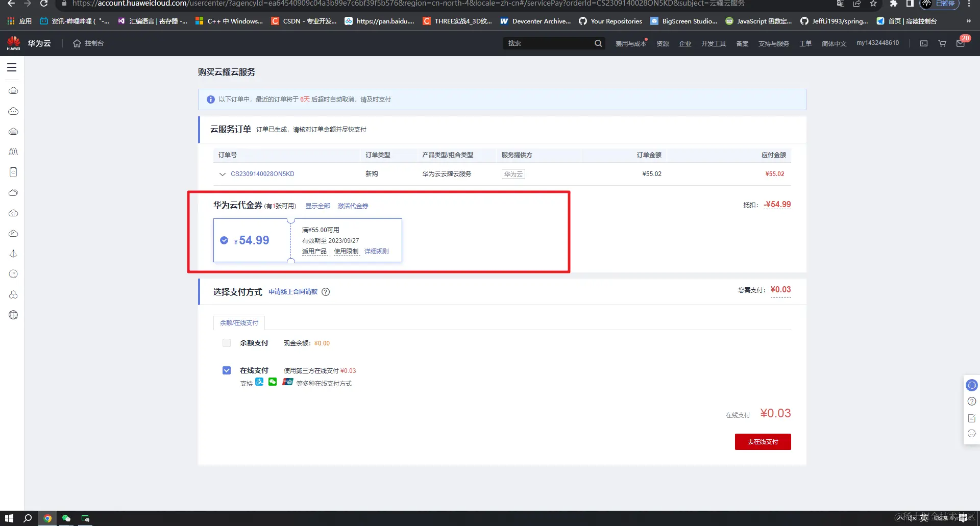This screenshot has width=980, height=526.
Task: Click the floating help question-mark icon
Action: pos(972,401)
